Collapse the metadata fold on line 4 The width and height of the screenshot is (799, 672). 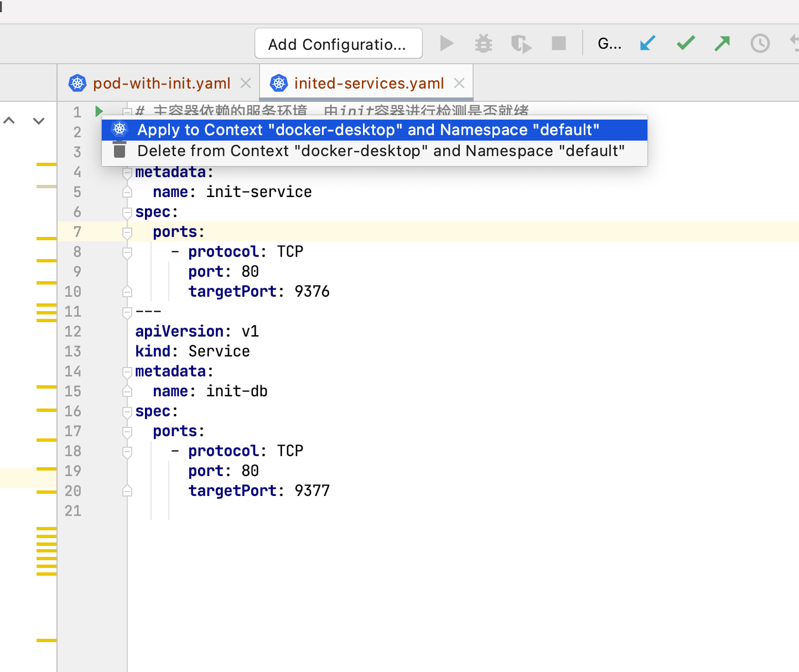coord(127,172)
